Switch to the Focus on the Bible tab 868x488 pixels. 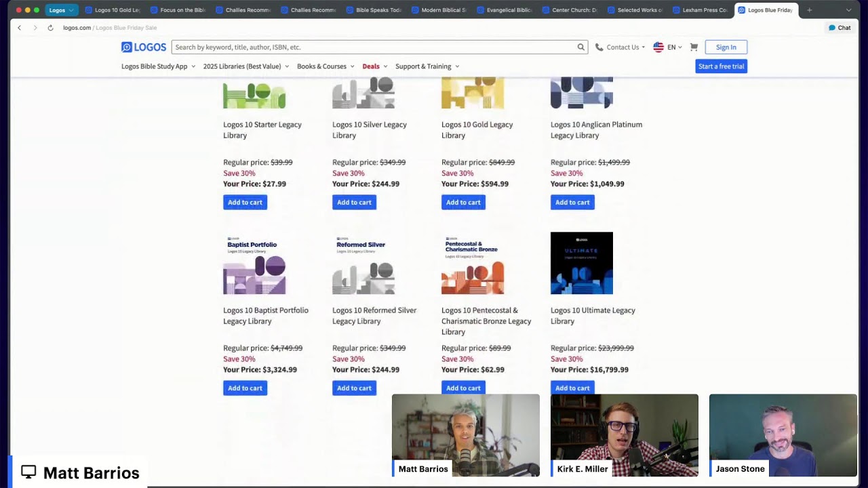178,10
